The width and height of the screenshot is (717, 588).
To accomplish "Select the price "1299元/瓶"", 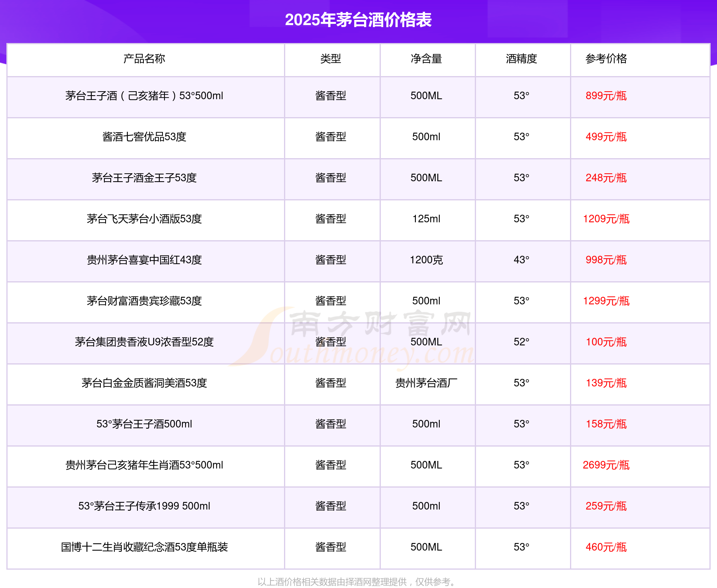I will [x=606, y=301].
